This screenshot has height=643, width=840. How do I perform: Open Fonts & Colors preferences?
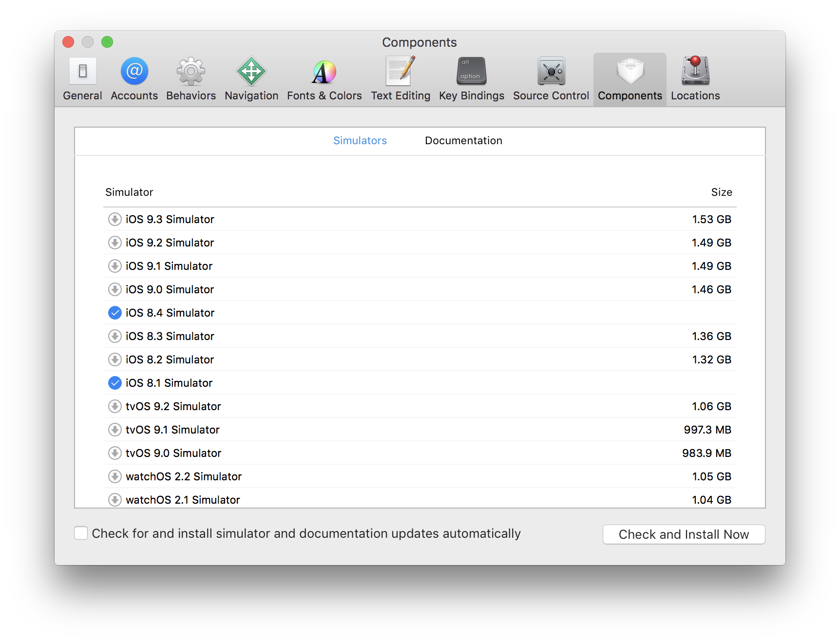(x=324, y=79)
